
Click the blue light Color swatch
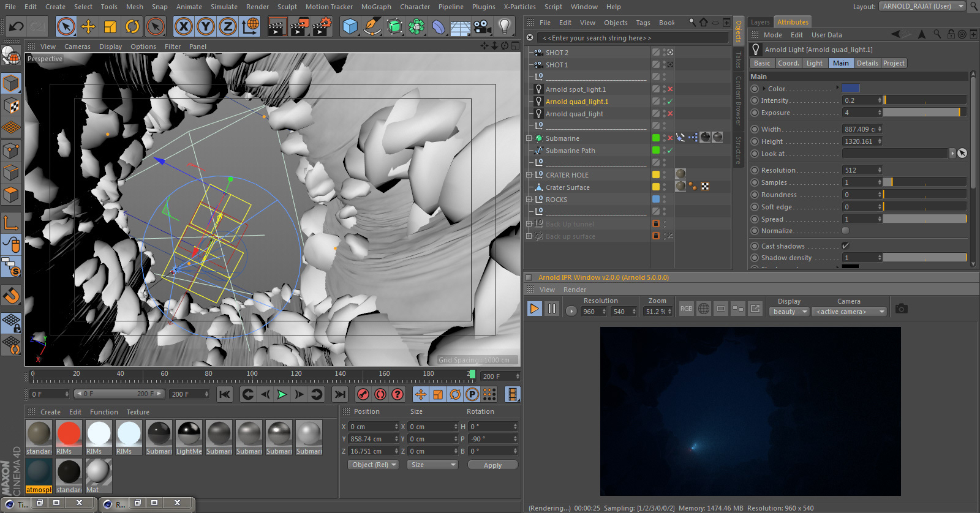[x=850, y=88]
